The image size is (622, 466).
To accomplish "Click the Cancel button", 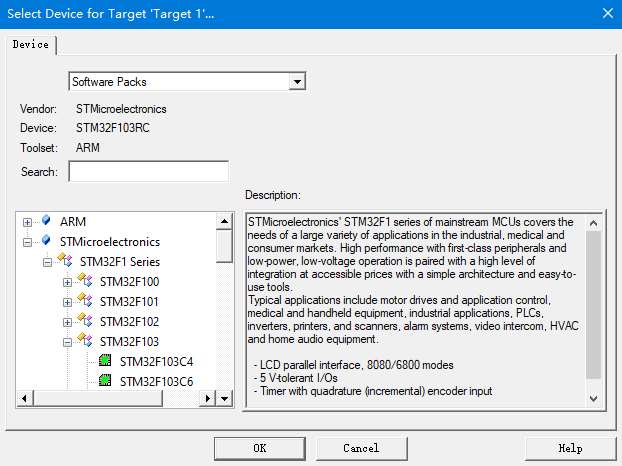I will click(x=361, y=449).
